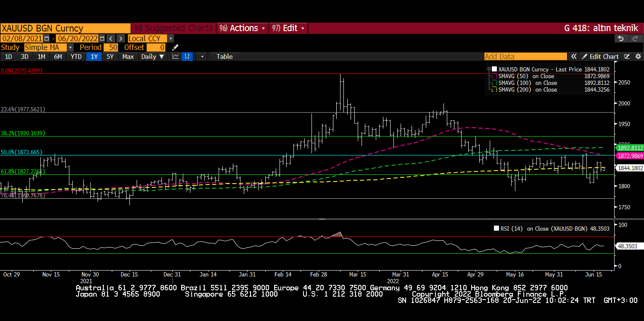
Task: Select the 5Y range
Action: tap(110, 56)
